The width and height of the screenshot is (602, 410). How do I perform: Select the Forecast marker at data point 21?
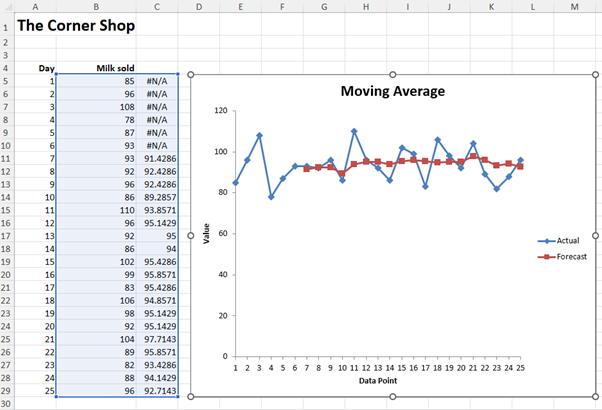click(473, 156)
